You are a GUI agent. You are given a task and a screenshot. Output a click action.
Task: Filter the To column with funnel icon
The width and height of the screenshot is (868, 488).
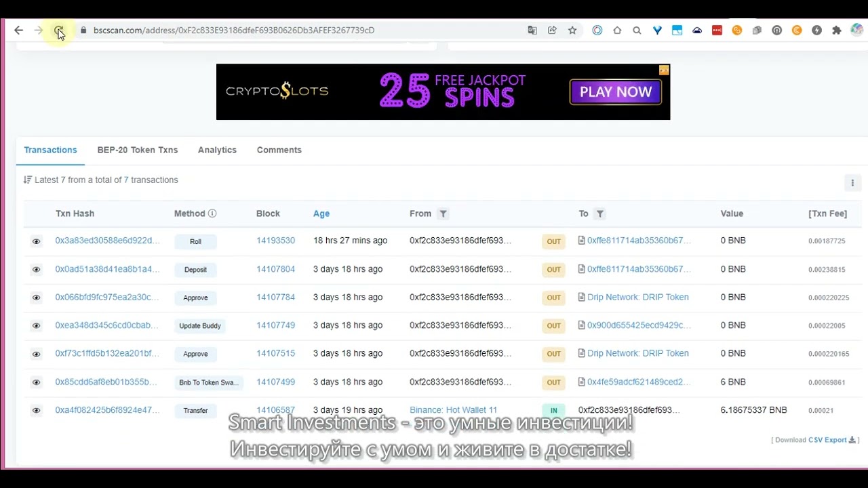[x=599, y=213]
